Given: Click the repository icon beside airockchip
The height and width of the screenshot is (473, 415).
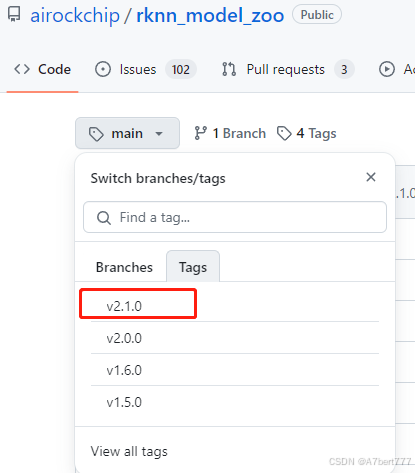Looking at the screenshot, I should [14, 15].
